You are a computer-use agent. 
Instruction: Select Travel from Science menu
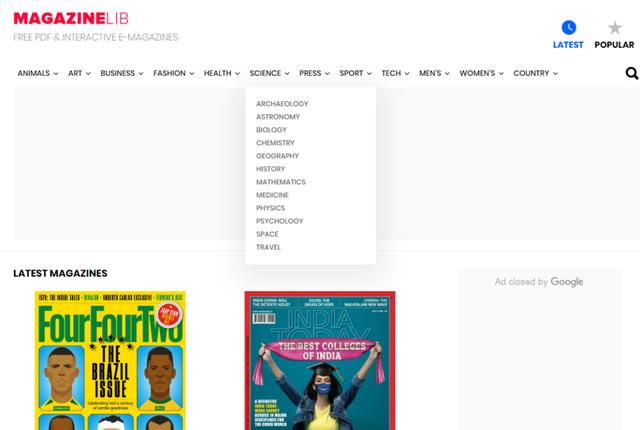pos(268,247)
